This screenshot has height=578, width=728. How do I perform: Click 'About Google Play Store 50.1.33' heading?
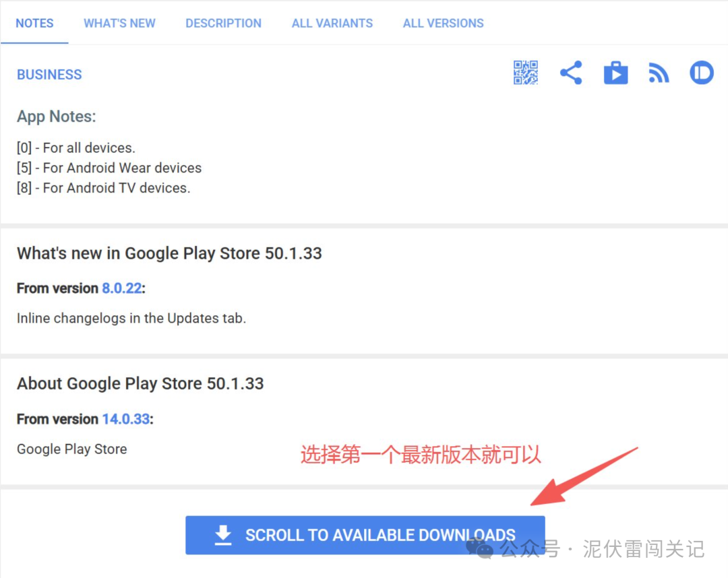[140, 383]
